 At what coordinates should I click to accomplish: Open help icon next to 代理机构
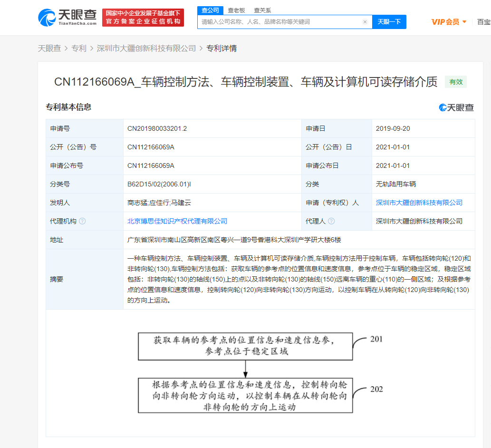coord(82,221)
